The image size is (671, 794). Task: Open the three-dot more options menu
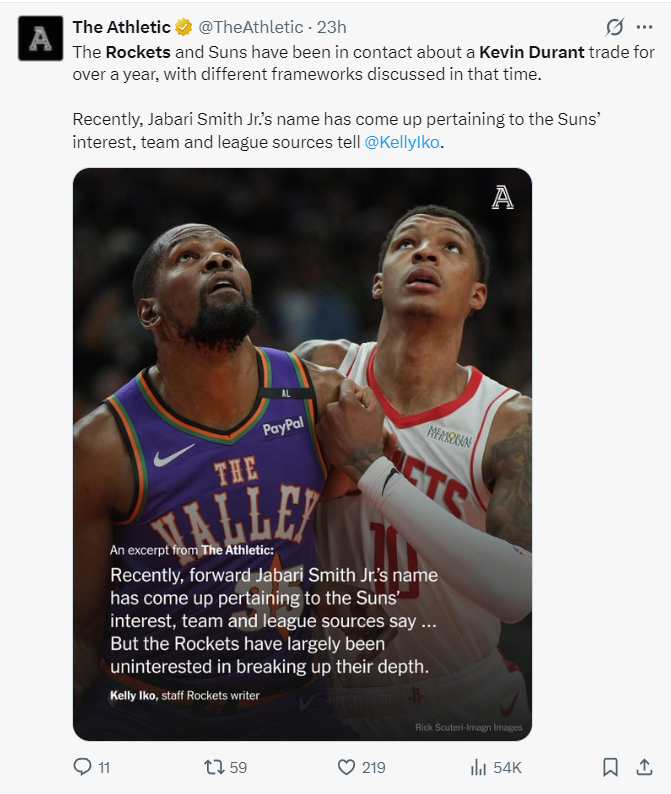(x=644, y=27)
